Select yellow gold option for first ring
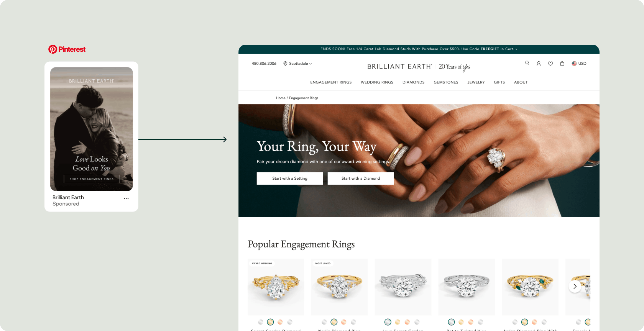This screenshot has width=644, height=331. (x=270, y=322)
